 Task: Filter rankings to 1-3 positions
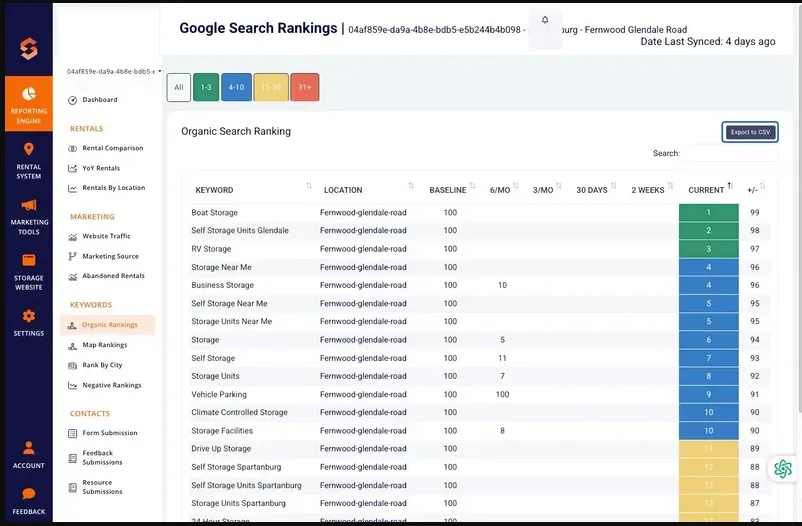point(206,87)
